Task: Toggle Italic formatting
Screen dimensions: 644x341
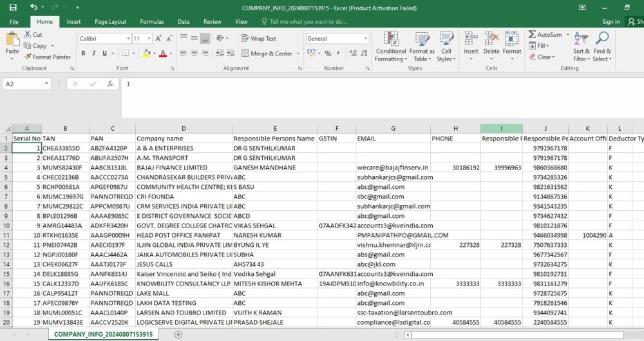Action: pyautogui.click(x=93, y=53)
